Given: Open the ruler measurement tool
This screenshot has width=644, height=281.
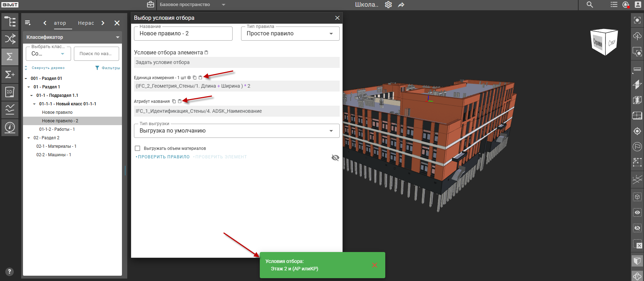Looking at the screenshot, I should pyautogui.click(x=637, y=69).
